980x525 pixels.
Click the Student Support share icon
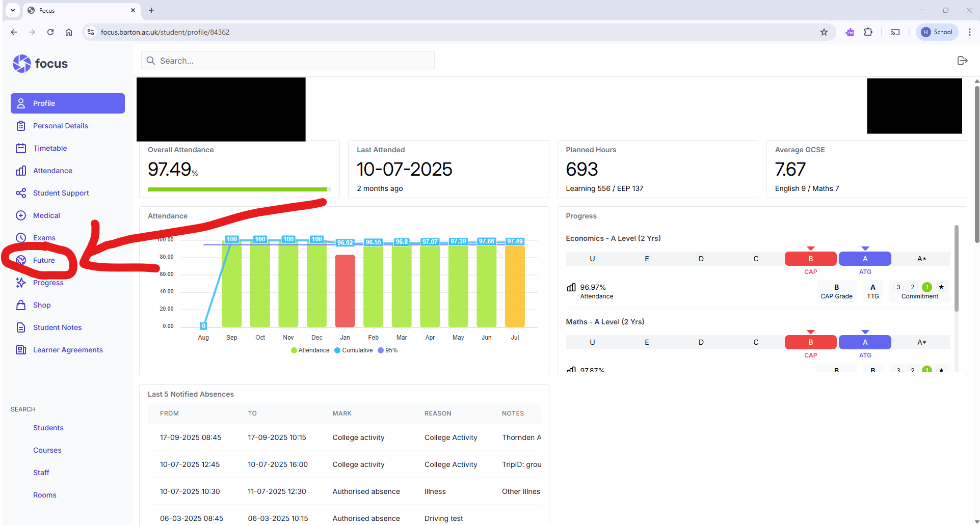[21, 193]
